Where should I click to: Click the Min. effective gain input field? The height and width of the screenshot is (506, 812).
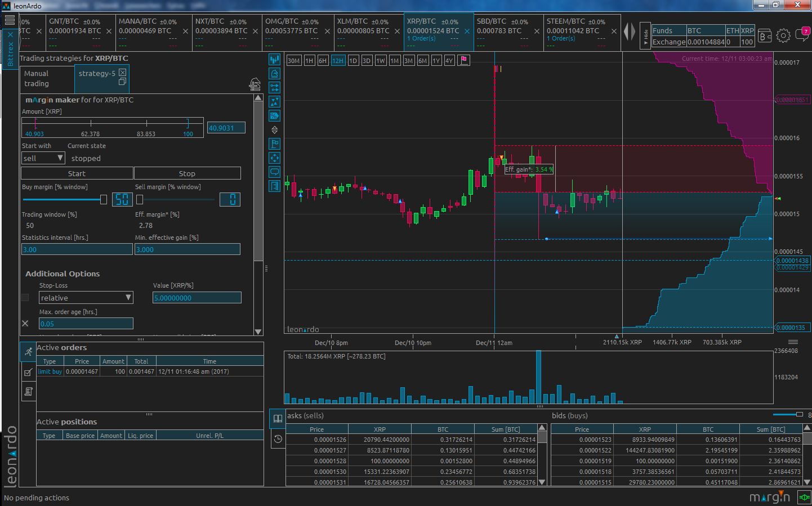tap(188, 249)
